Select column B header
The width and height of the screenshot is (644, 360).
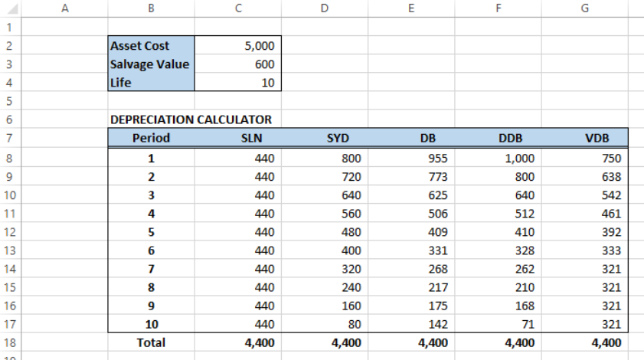pyautogui.click(x=151, y=8)
